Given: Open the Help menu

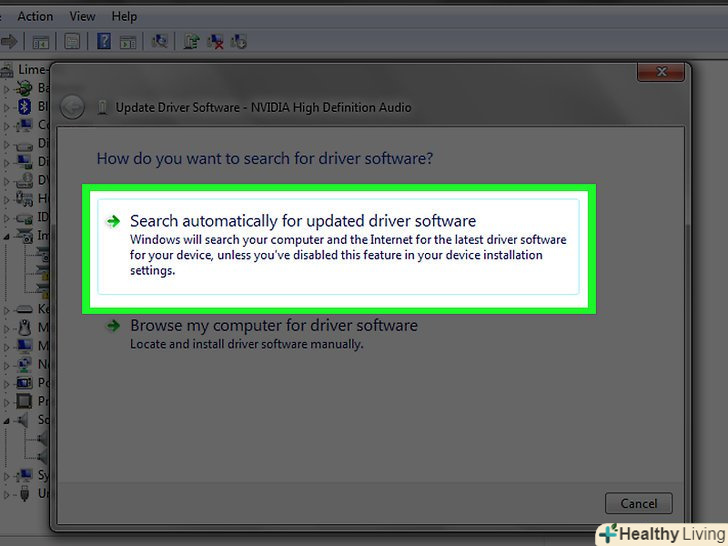Looking at the screenshot, I should [x=124, y=17].
